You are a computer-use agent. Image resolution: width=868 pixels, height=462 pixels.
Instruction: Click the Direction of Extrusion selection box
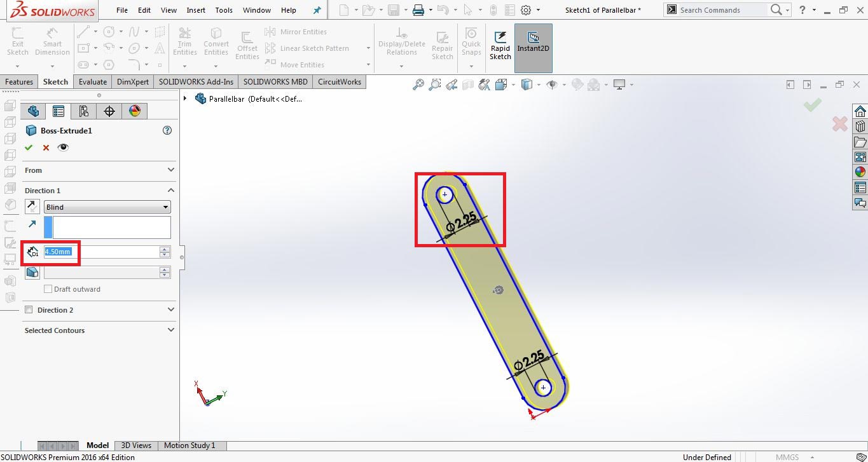(x=111, y=228)
